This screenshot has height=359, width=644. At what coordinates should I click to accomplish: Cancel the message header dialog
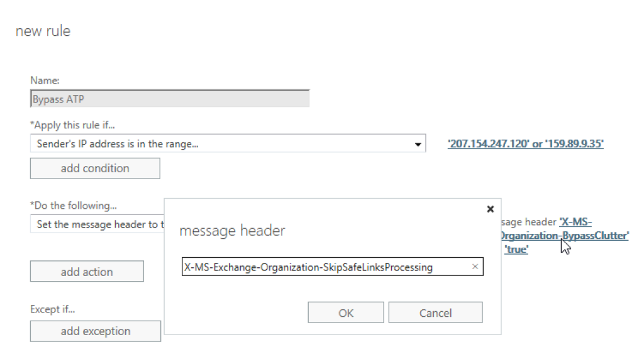(435, 313)
